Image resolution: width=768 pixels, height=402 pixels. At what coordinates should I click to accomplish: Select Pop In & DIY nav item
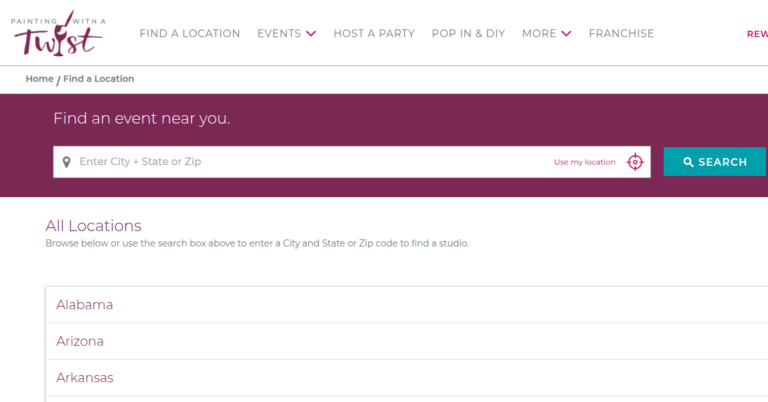coord(468,34)
